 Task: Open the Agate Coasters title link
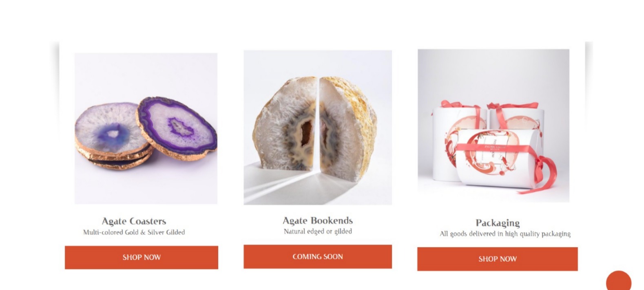[134, 221]
